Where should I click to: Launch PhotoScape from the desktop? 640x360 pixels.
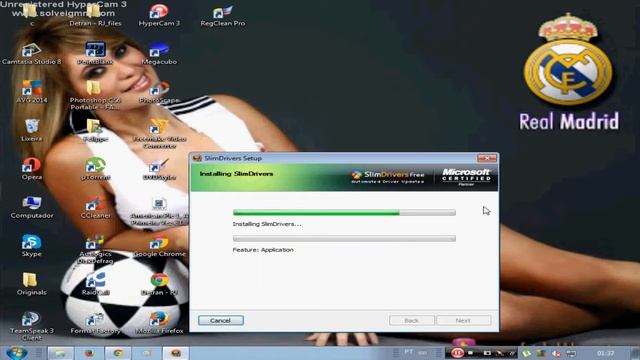tap(159, 92)
